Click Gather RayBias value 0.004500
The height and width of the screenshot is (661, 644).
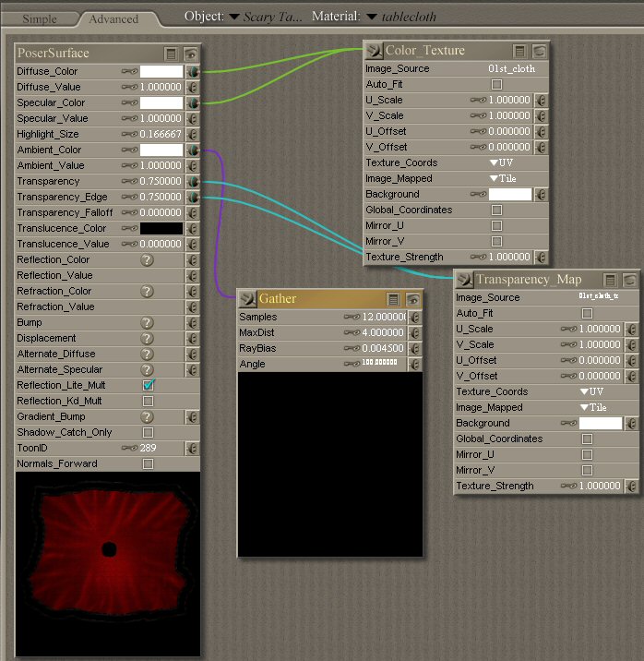coord(383,348)
